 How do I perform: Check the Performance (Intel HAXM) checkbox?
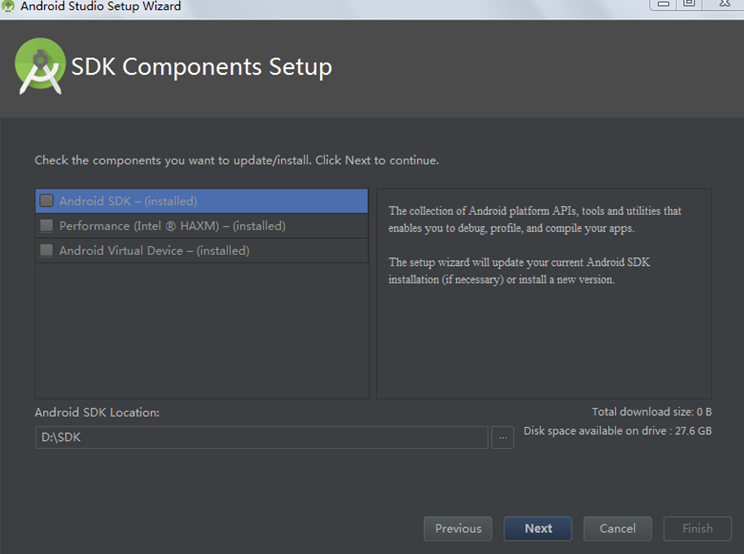46,226
